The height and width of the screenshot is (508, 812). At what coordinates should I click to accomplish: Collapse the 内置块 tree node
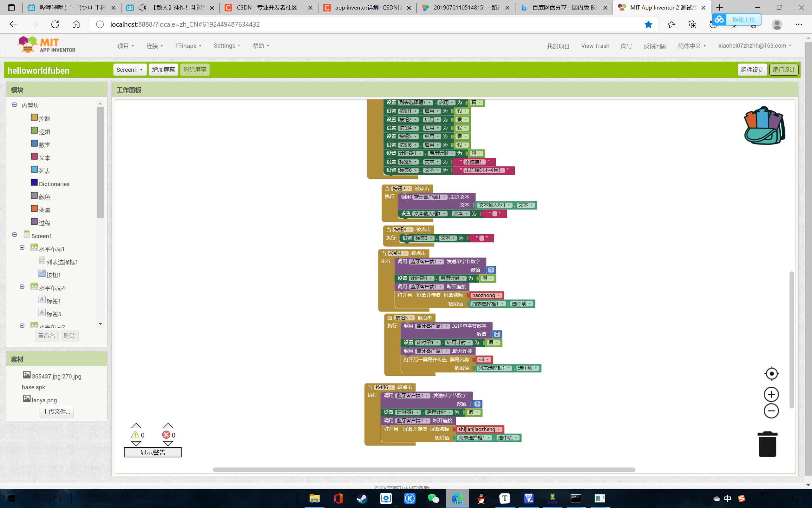pos(14,105)
